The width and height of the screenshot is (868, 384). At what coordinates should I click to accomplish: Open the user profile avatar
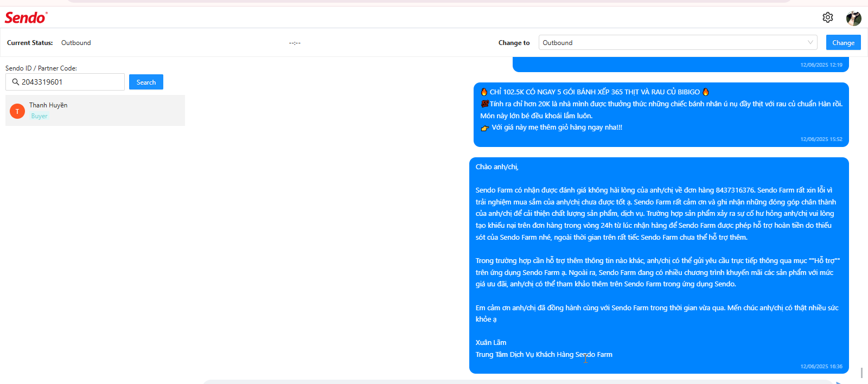point(854,18)
